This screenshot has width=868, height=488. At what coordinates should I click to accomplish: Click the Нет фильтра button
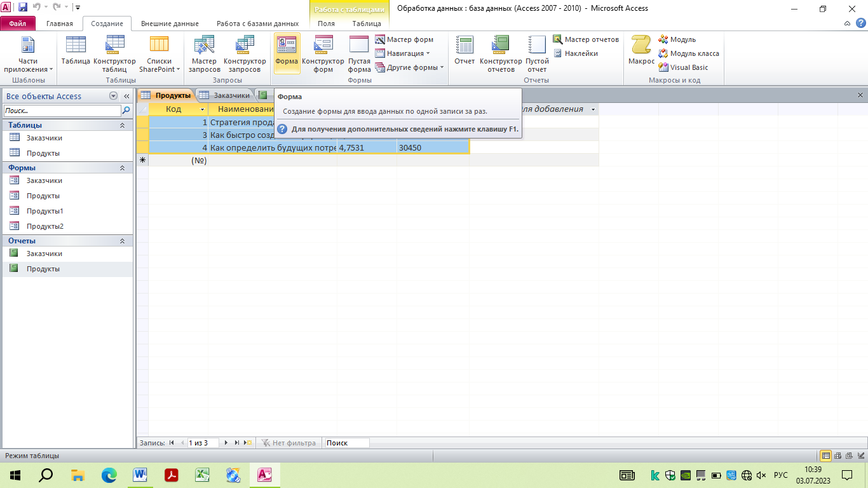288,443
